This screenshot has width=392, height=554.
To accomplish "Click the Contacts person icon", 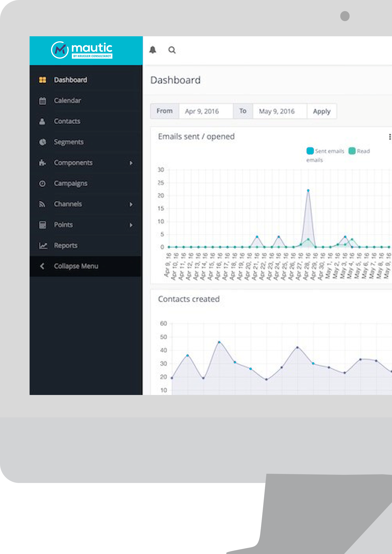I will point(42,121).
